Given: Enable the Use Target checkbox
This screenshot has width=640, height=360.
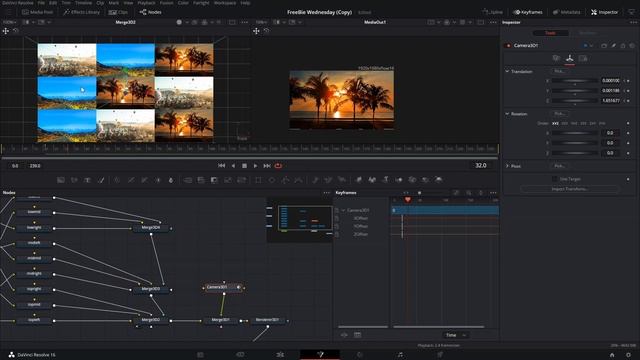Looking at the screenshot, I should pyautogui.click(x=554, y=179).
